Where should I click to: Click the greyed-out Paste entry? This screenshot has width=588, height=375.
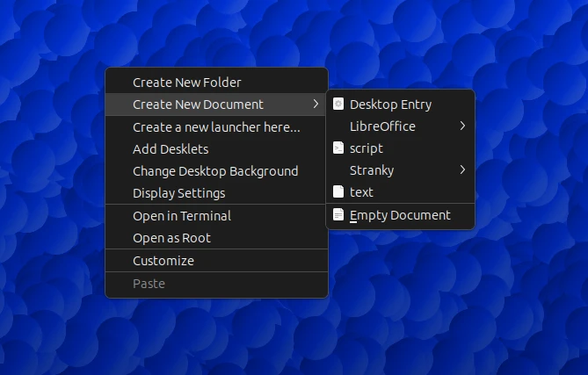(x=149, y=284)
